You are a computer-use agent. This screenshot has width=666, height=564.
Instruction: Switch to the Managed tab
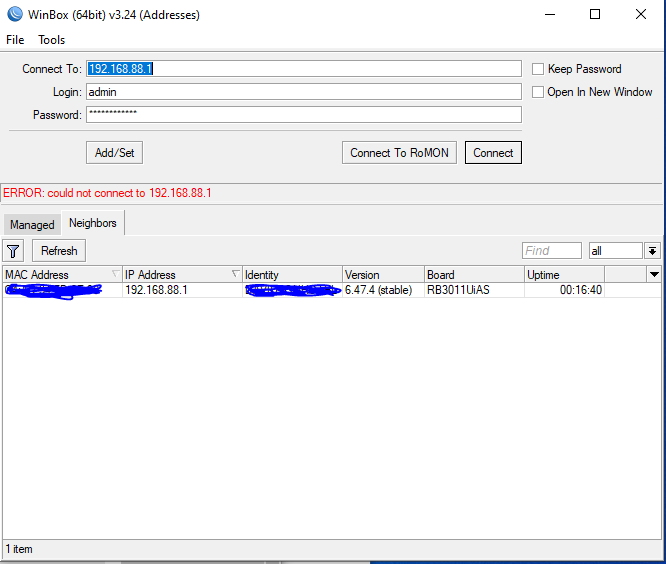tap(32, 224)
